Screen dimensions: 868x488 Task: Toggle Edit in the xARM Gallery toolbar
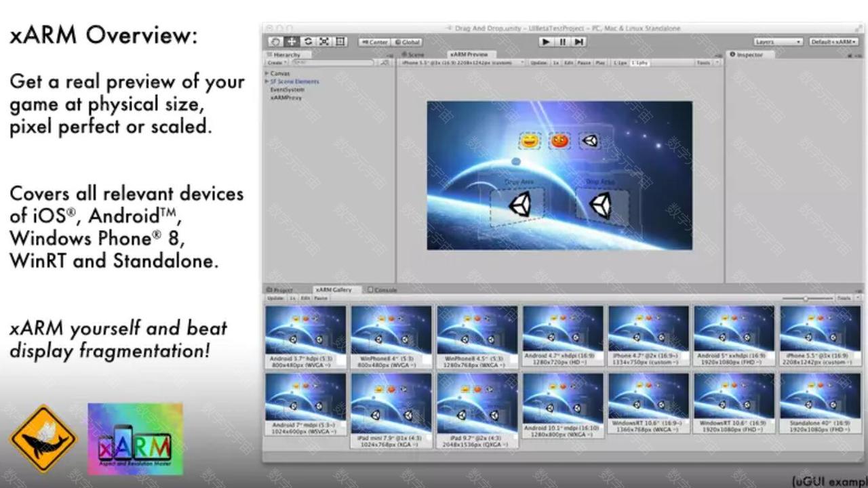point(306,298)
